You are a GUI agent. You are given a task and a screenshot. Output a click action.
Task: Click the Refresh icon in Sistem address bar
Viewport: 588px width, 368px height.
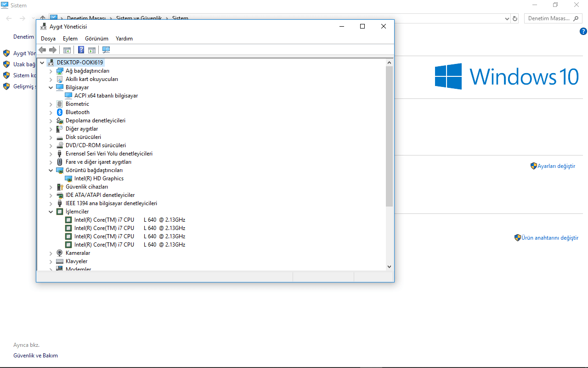click(x=515, y=18)
